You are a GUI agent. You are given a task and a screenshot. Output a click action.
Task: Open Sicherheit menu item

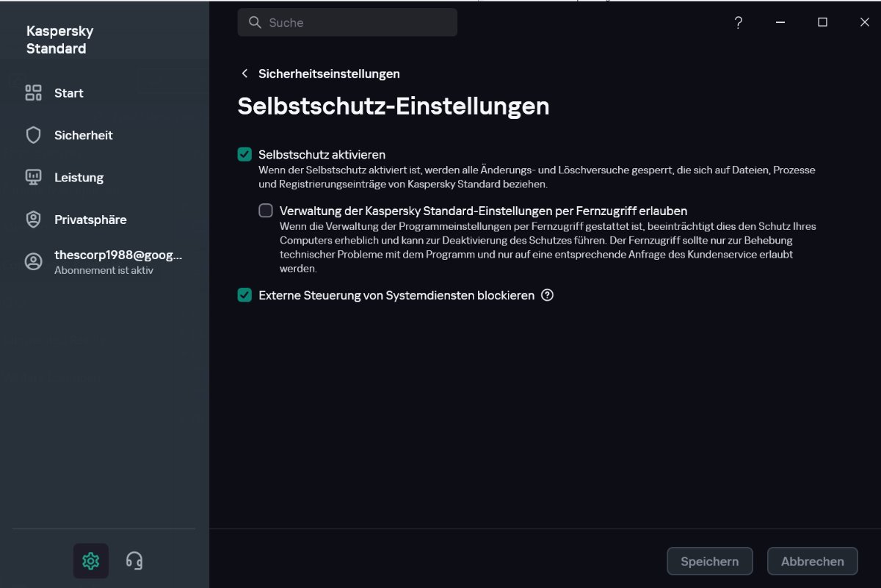coord(83,135)
